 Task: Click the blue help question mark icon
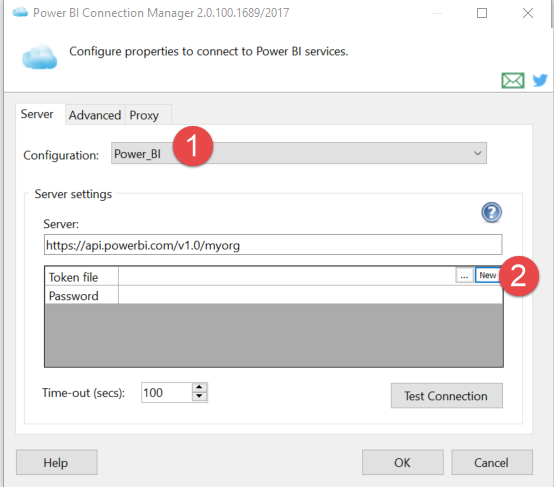tap(491, 212)
